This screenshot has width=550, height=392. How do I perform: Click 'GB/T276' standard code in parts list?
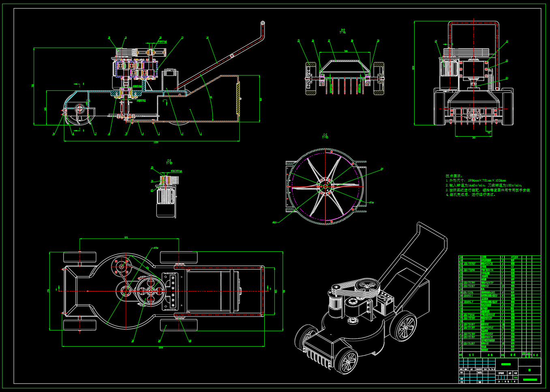pyautogui.click(x=469, y=293)
